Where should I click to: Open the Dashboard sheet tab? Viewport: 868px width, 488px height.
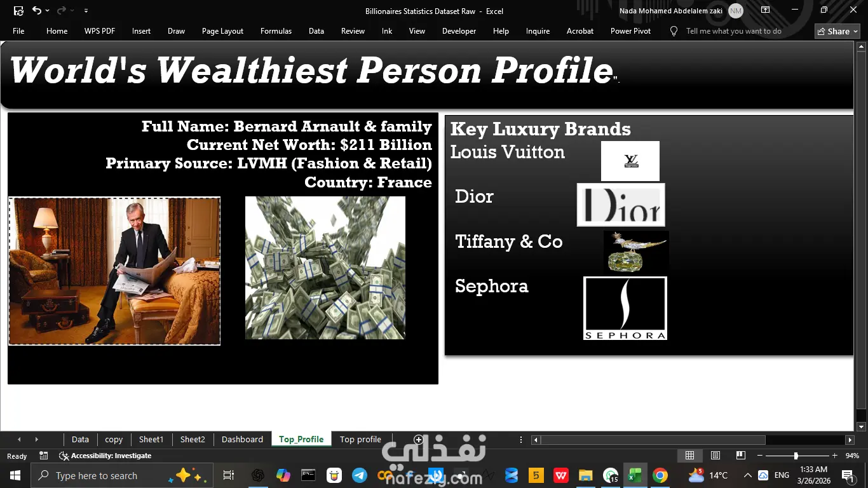pyautogui.click(x=242, y=439)
